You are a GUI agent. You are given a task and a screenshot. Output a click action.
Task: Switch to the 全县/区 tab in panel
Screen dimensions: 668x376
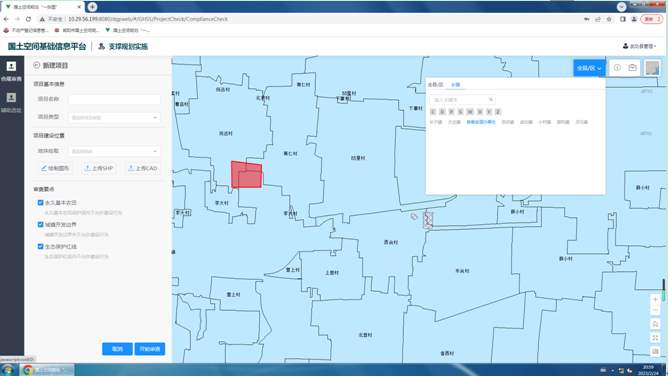point(435,85)
